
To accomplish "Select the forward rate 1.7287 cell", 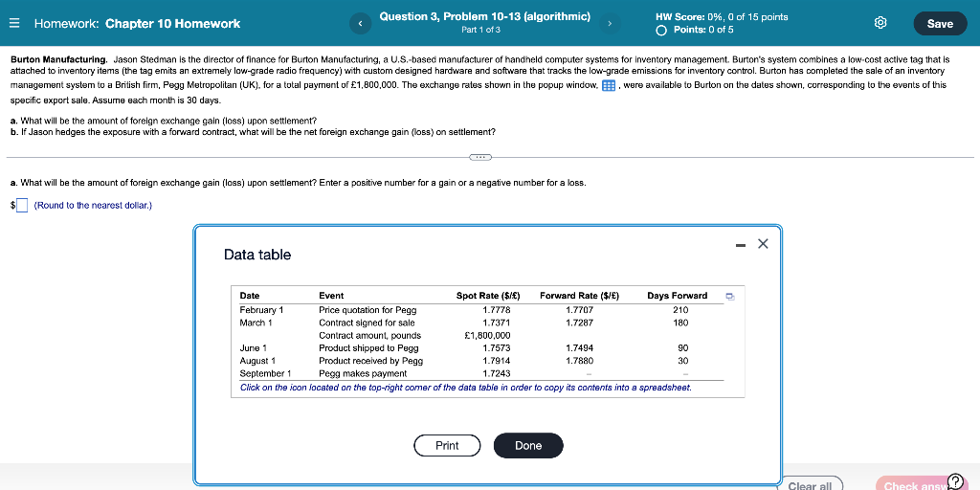I will pos(579,323).
